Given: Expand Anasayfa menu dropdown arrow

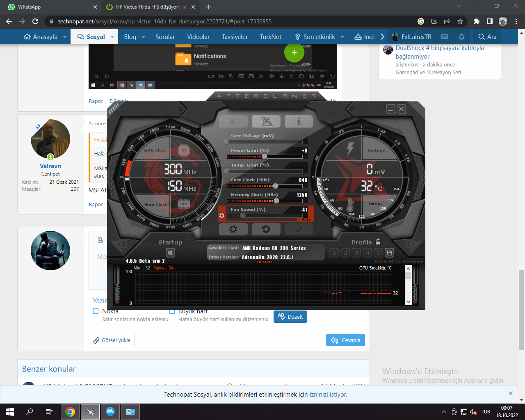Looking at the screenshot, I should click(65, 37).
